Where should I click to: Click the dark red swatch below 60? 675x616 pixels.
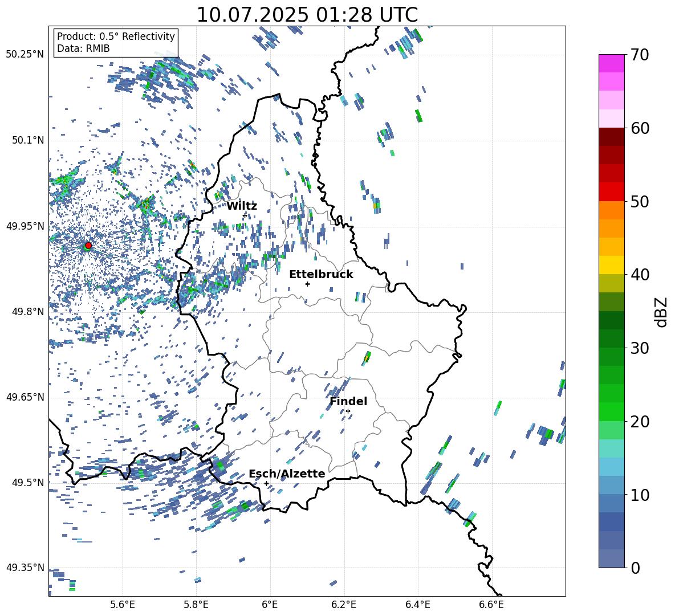point(612,137)
